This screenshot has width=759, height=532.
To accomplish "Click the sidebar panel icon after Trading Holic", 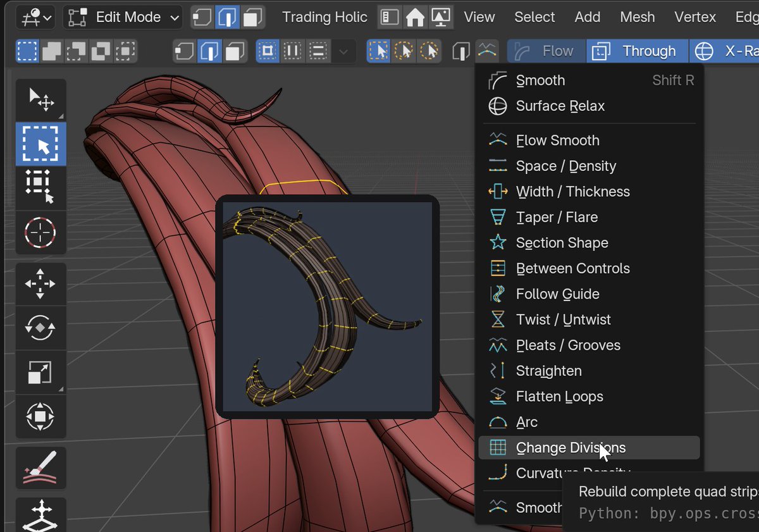I will [x=390, y=17].
